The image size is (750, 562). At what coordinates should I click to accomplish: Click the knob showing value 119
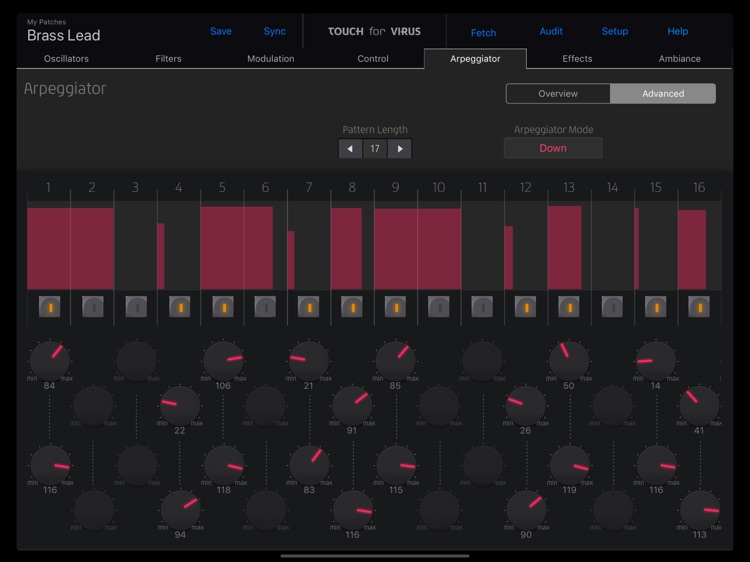570,465
